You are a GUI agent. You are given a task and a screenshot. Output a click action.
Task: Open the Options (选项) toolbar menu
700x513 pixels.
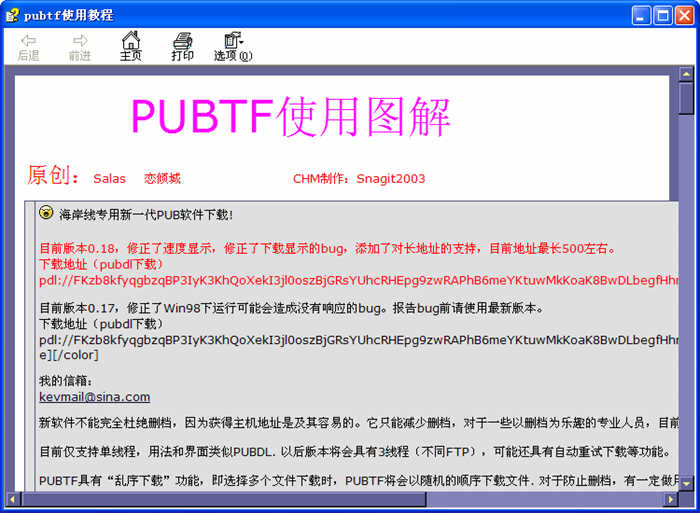point(233,46)
